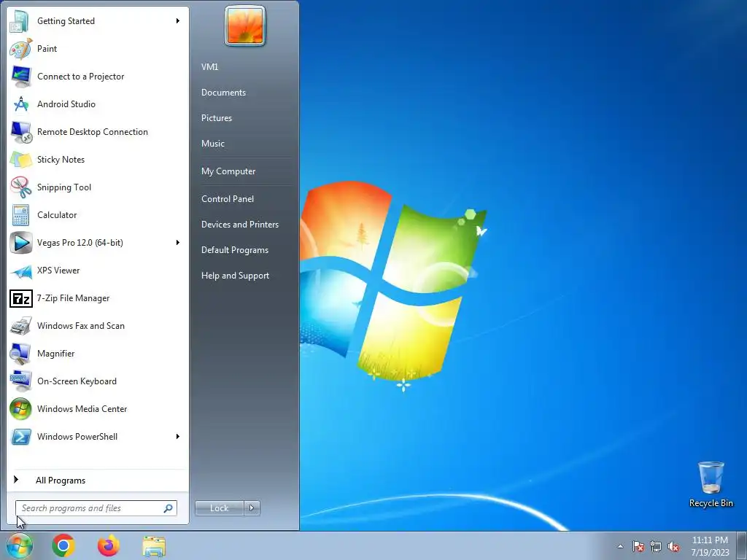Viewport: 747px width, 560px height.
Task: Launch the 7-Zip File Manager icon
Action: coord(21,298)
